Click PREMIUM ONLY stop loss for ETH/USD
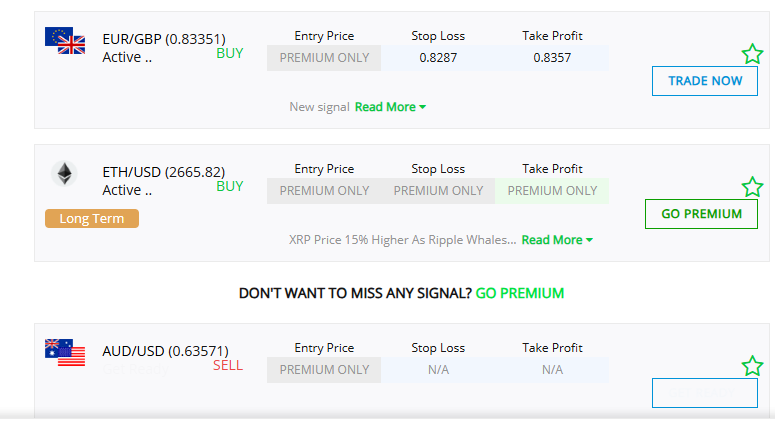This screenshot has height=422, width=775. pos(438,191)
